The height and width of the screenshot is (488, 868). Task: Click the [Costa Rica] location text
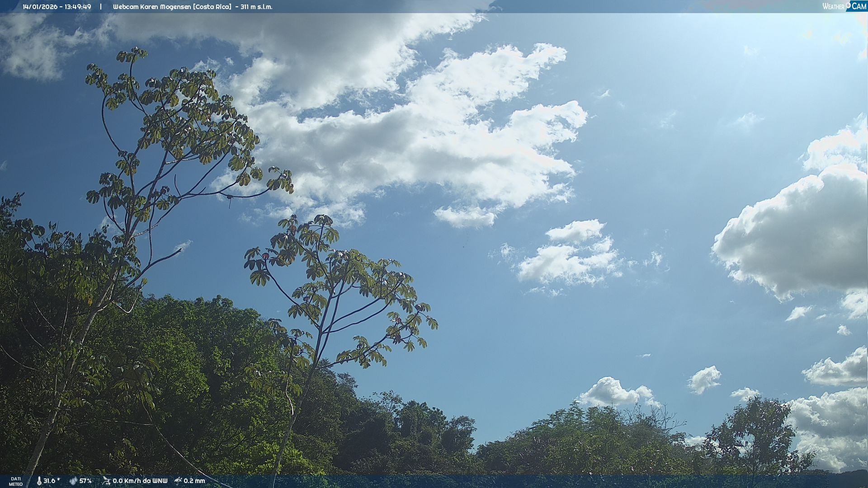pos(212,7)
